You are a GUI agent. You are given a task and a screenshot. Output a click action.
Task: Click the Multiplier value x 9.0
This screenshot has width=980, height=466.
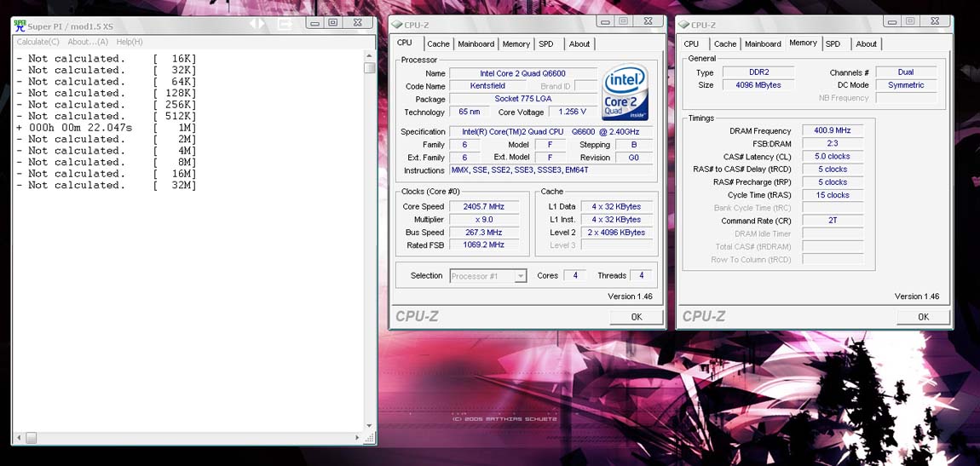click(x=484, y=219)
